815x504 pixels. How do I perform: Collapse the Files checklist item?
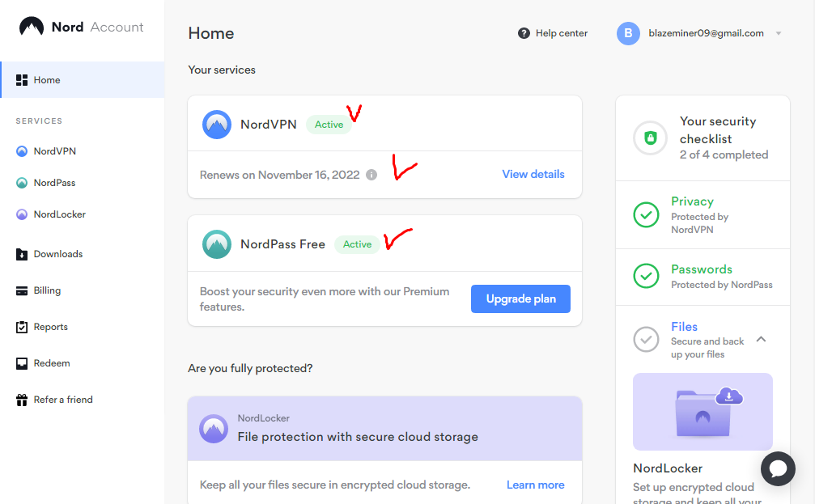pos(761,339)
